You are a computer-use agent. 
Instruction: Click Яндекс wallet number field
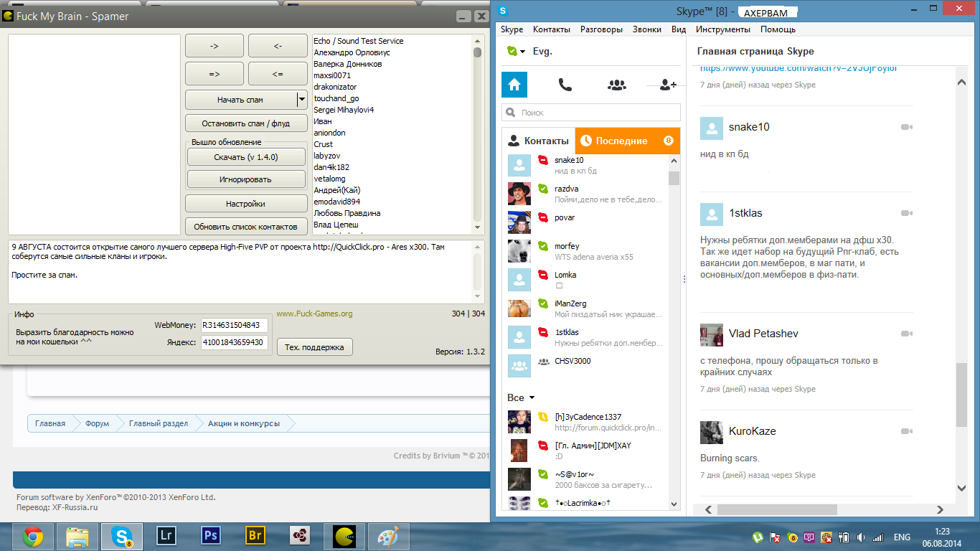click(235, 343)
